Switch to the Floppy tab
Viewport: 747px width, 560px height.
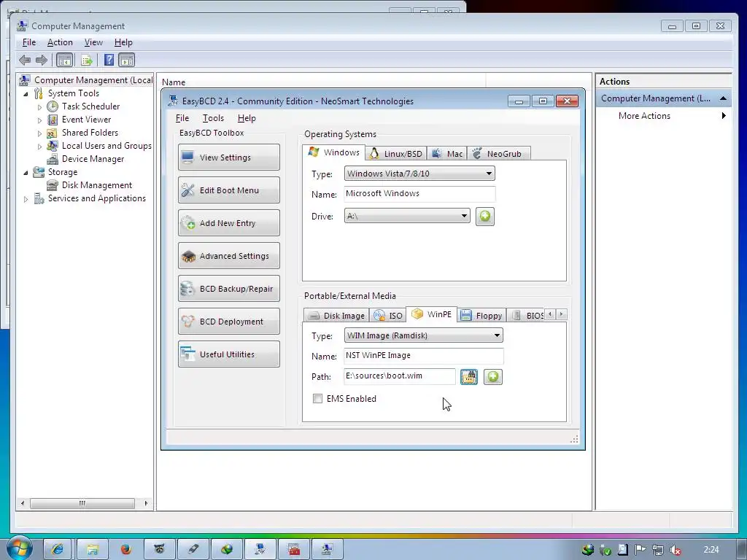pos(481,315)
